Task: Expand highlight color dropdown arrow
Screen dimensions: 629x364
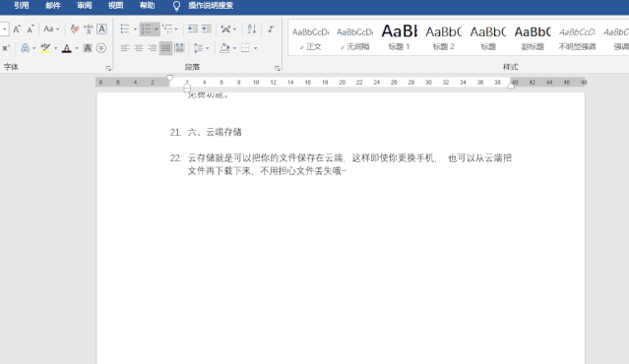Action: (x=55, y=48)
